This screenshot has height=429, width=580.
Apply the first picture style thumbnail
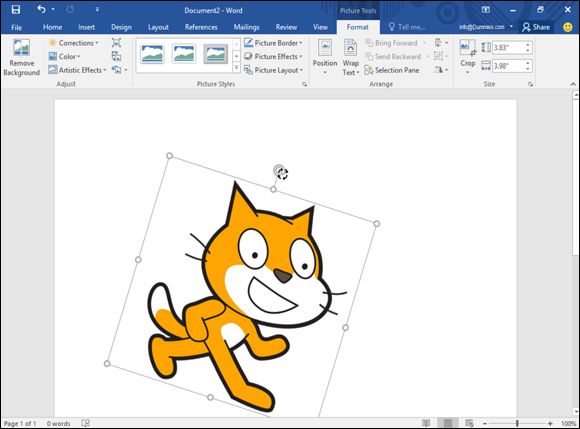point(152,54)
